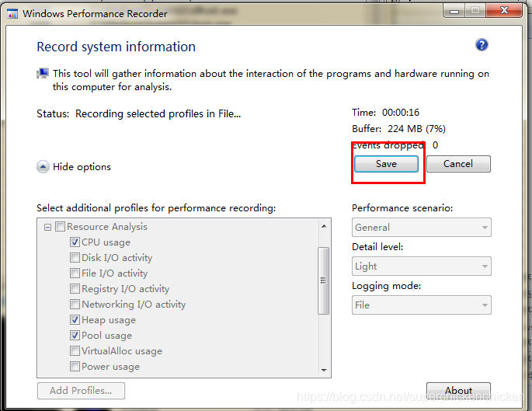Click the 'Select additional profiles for performance recording:' label

click(156, 208)
